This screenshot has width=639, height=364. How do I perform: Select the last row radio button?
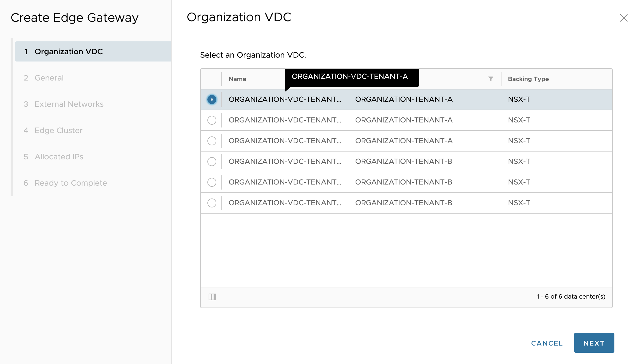212,203
